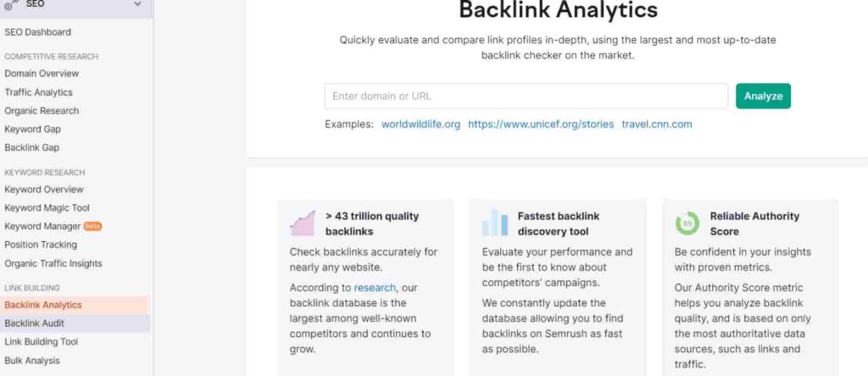Open the SEO Dashboard page
Viewport: 868px width, 376px height.
pyautogui.click(x=37, y=32)
